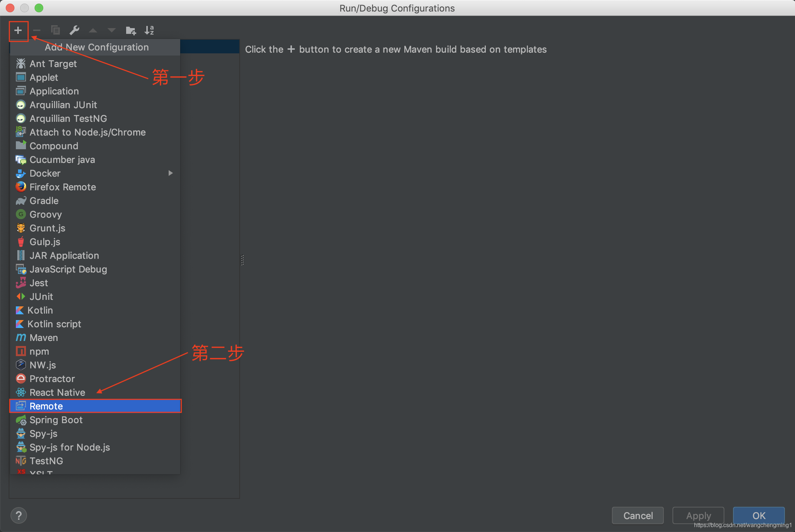The image size is (795, 532).
Task: Pick Application from the configuration list
Action: pos(54,91)
